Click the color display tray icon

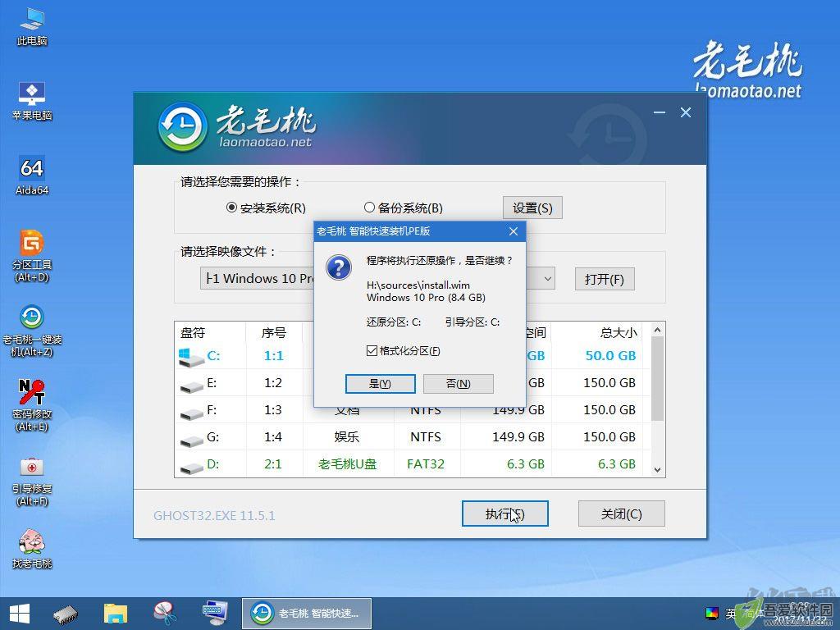click(x=711, y=614)
